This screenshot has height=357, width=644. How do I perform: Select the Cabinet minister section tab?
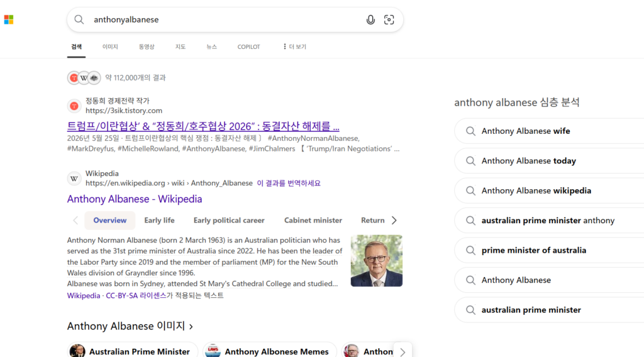click(x=313, y=221)
